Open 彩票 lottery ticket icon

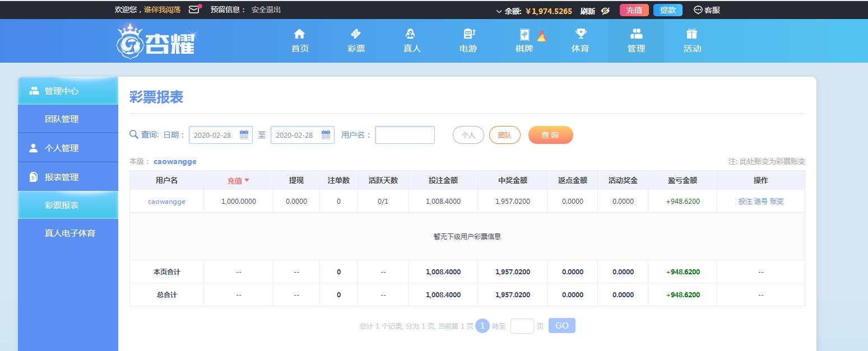coord(356,34)
